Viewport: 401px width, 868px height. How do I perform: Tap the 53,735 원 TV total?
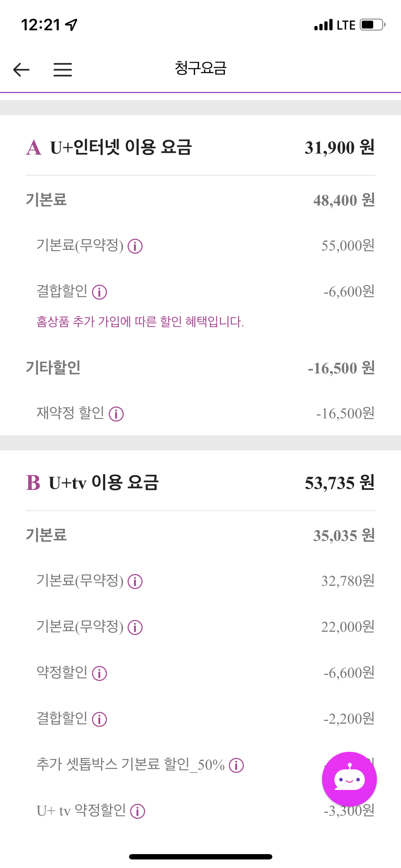[339, 483]
